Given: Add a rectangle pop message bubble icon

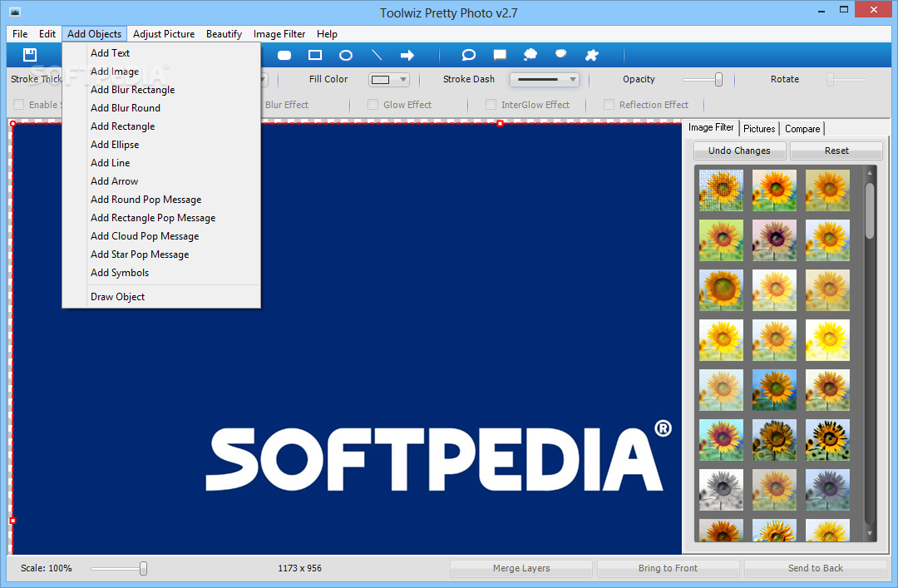Looking at the screenshot, I should coord(500,55).
